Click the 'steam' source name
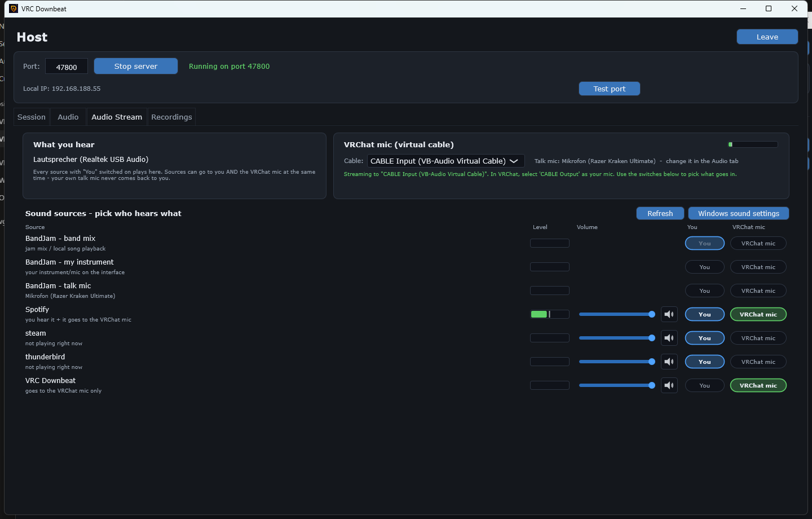This screenshot has width=812, height=519. tap(36, 333)
